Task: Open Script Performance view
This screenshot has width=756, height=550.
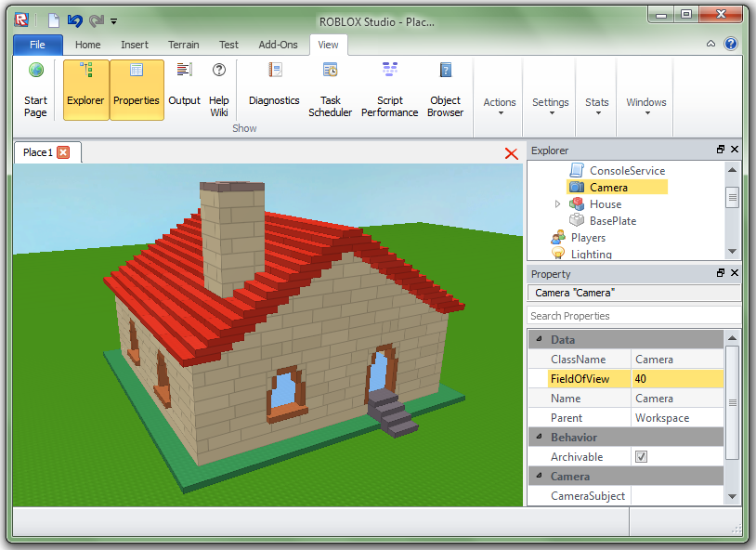Action: [x=389, y=90]
